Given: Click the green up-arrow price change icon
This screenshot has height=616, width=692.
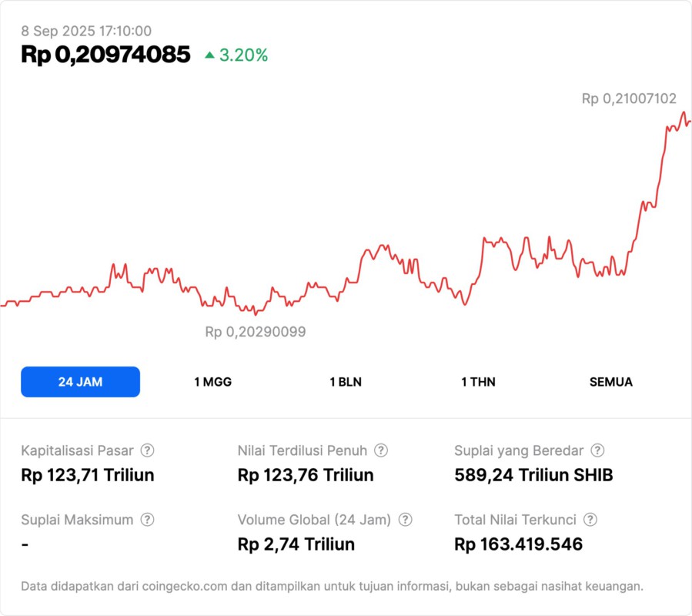Looking at the screenshot, I should (209, 55).
